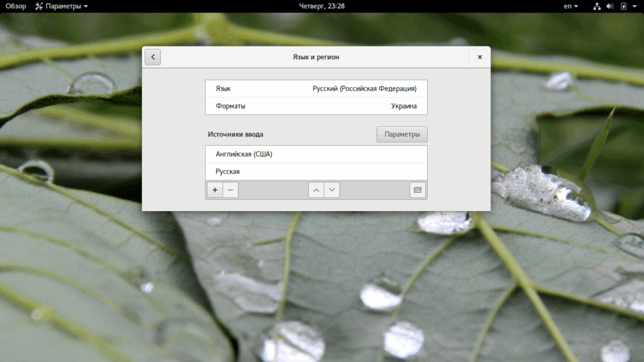Open the network status icon in the top bar
Screen dimensions: 644x362
tap(597, 6)
